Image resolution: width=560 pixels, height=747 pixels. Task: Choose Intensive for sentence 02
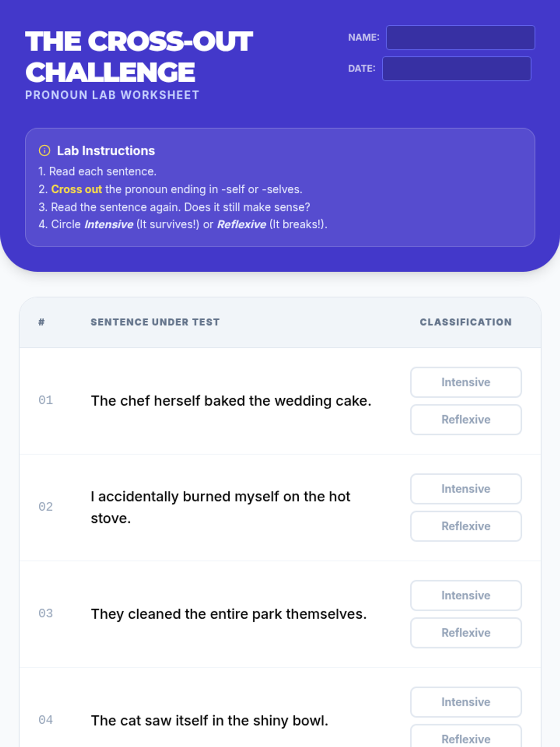tap(466, 489)
